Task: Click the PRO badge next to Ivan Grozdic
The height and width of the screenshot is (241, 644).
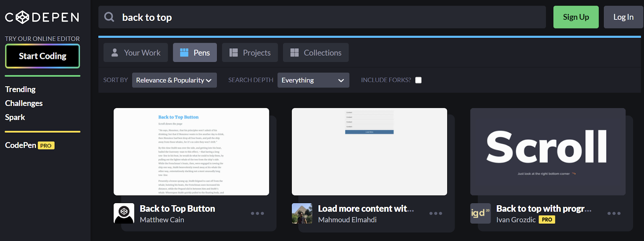Action: tap(547, 220)
